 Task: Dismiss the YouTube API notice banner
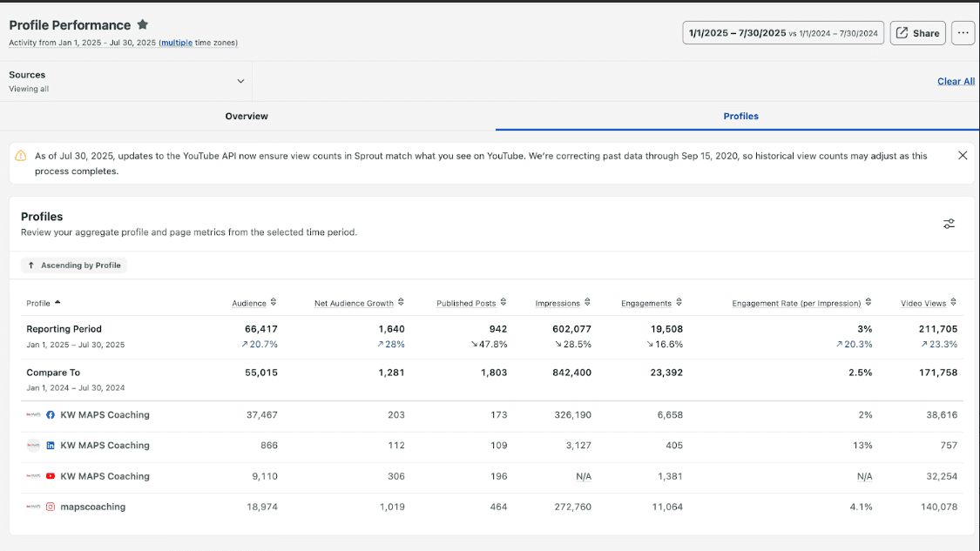coord(962,156)
